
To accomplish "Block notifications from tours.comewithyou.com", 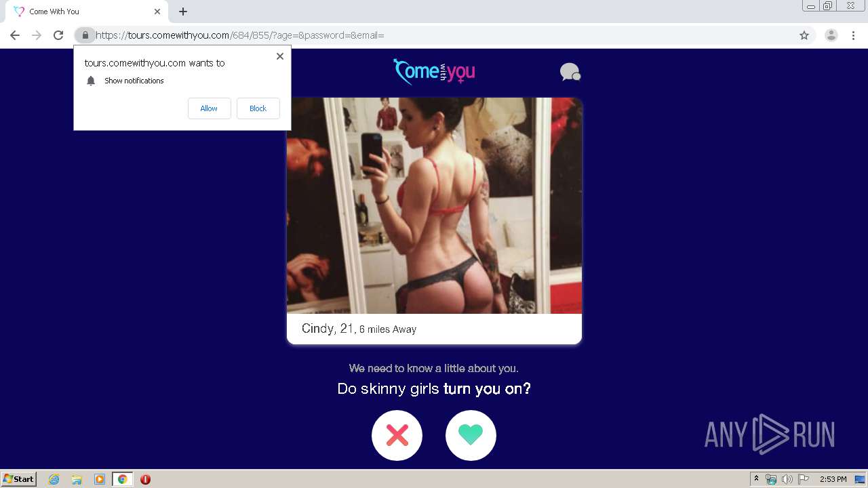I will click(x=258, y=108).
